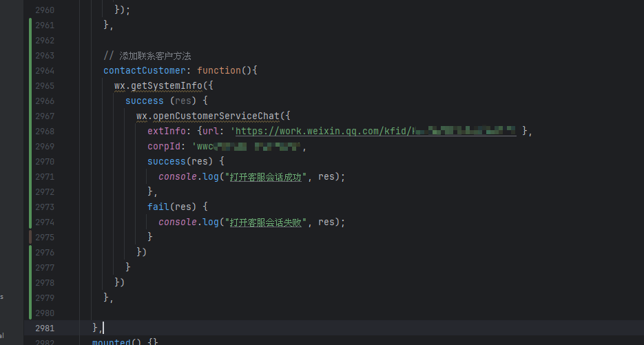Image resolution: width=644 pixels, height=345 pixels.
Task: Click the string 打开客服会话失败
Action: point(265,222)
